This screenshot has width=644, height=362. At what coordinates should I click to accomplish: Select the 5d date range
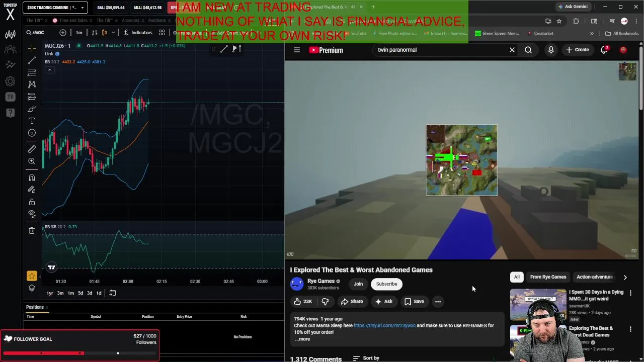coord(80,293)
